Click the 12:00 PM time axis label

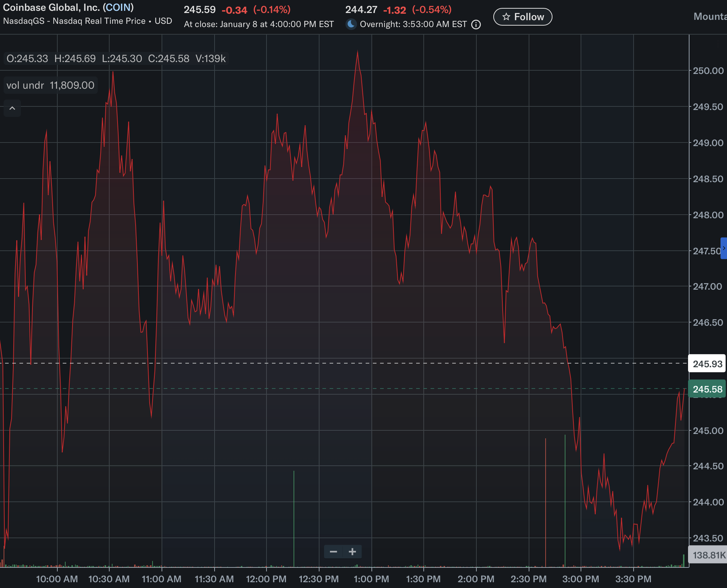(x=266, y=579)
